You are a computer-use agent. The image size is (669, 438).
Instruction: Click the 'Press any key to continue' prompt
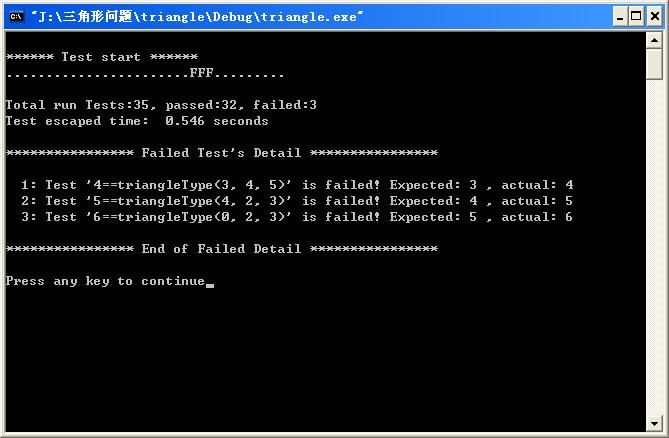105,281
